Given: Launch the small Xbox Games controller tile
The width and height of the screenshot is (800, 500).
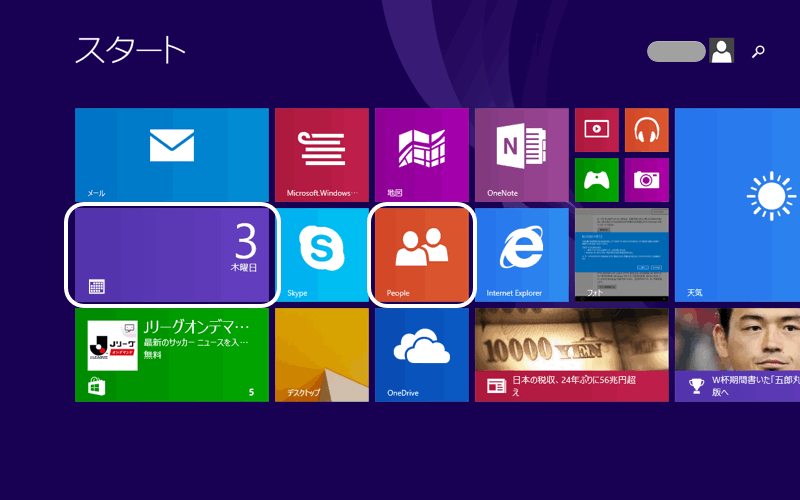Looking at the screenshot, I should pos(596,180).
